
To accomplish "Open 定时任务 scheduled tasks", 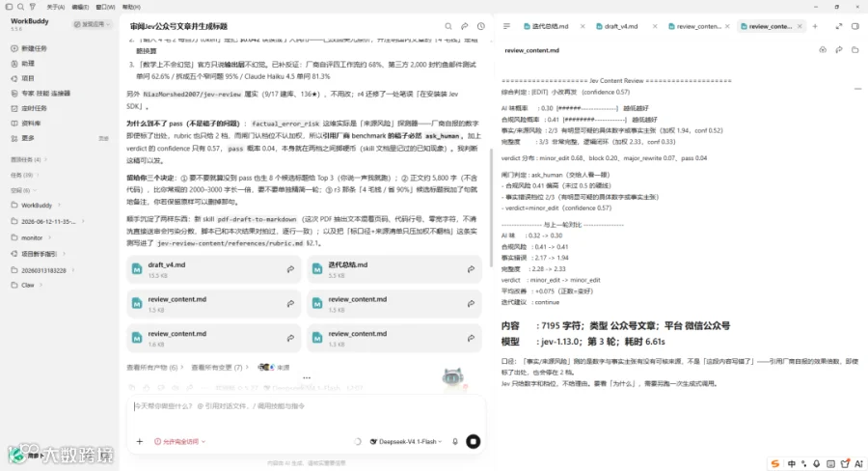I will [30, 108].
